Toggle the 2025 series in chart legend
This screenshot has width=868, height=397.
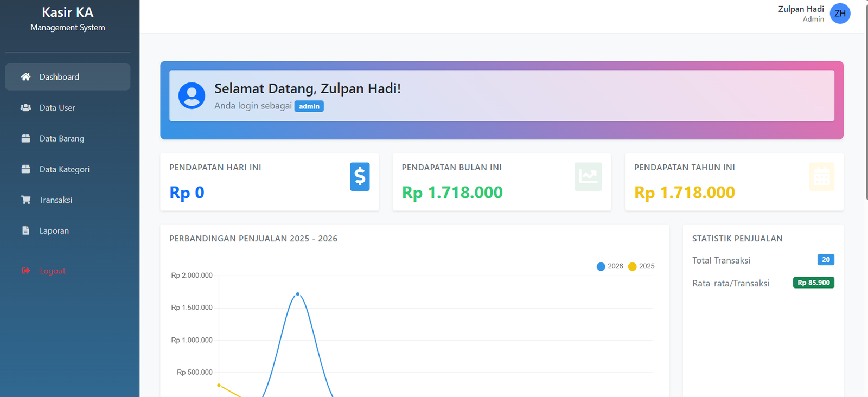pyautogui.click(x=641, y=266)
